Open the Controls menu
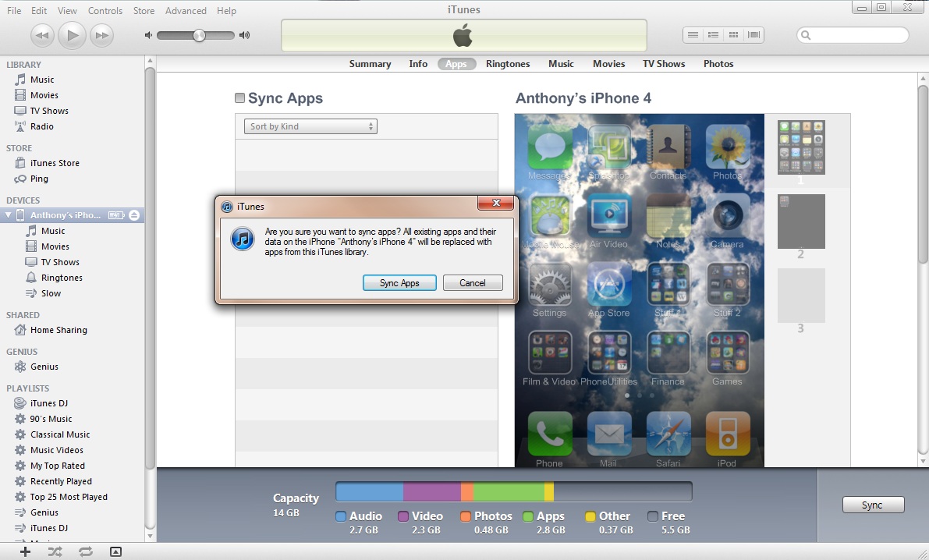The width and height of the screenshot is (929, 560). point(105,11)
